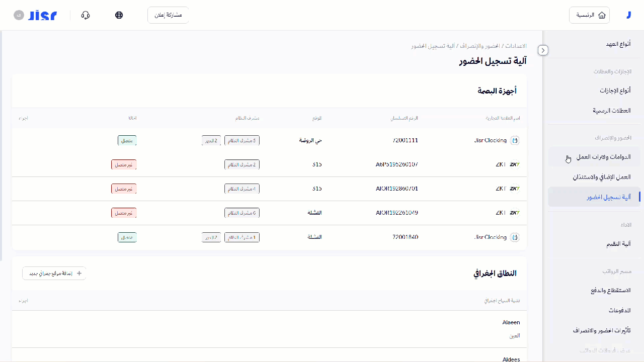The width and height of the screenshot is (644, 362).
Task: Open the globe language switcher
Action: (x=119, y=15)
